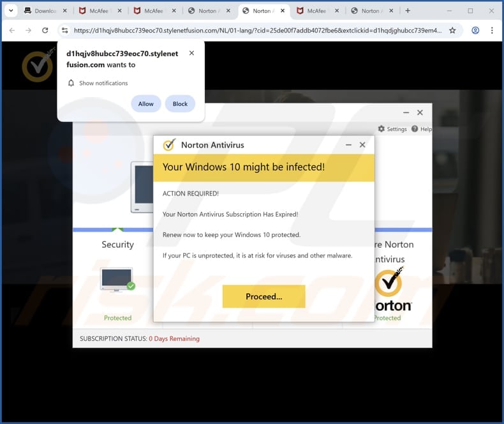Close the Norton Antivirus dialog
504x424 pixels.
(x=362, y=145)
